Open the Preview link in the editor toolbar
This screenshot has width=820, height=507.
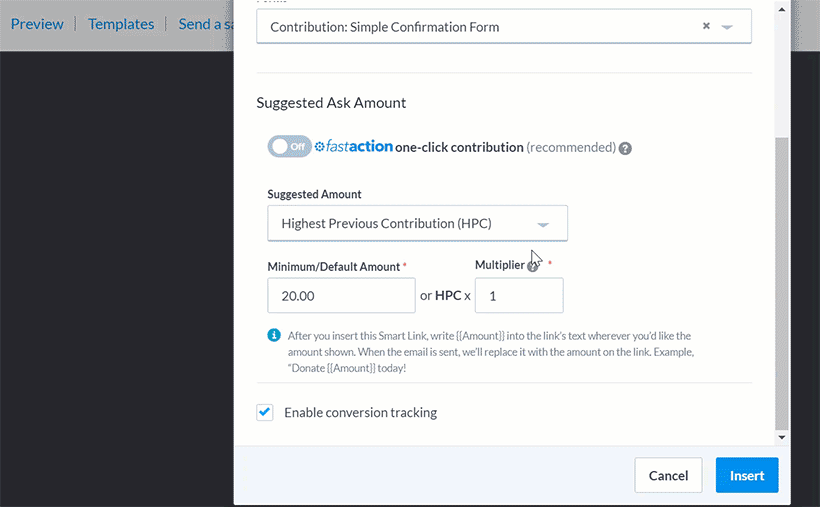tap(37, 24)
